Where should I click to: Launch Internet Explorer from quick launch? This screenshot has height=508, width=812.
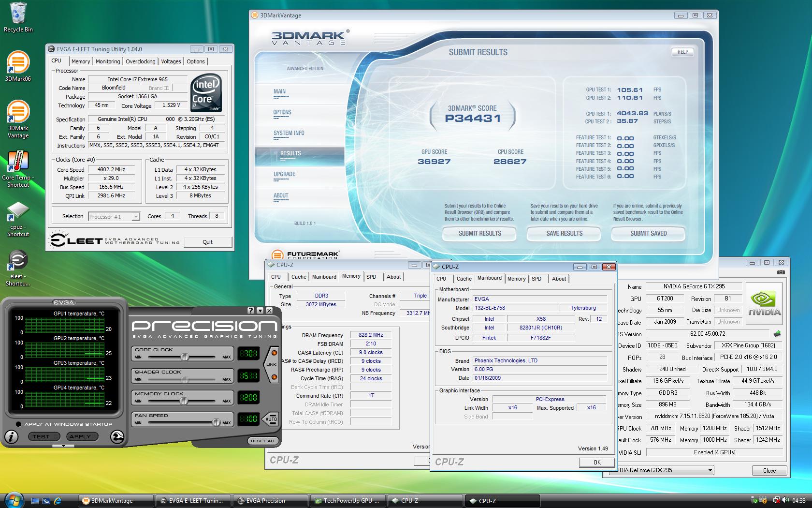tap(58, 501)
